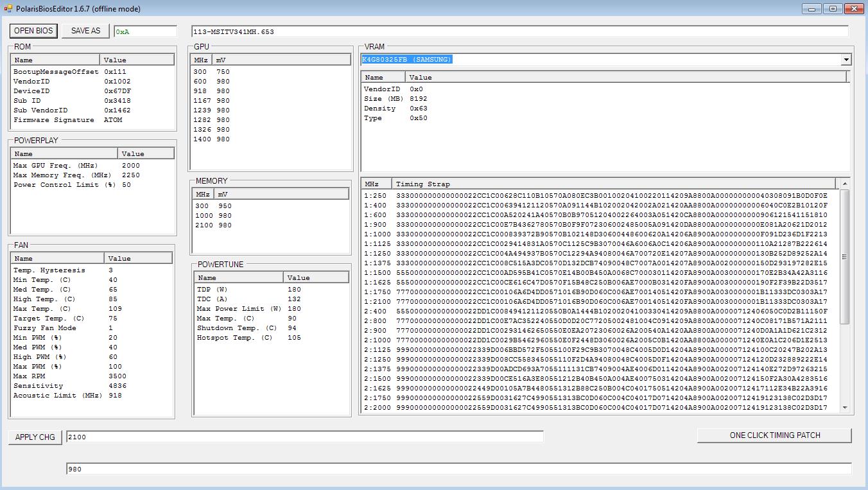Select the DeviceID 0x67DF row
This screenshot has width=868, height=490.
point(92,91)
